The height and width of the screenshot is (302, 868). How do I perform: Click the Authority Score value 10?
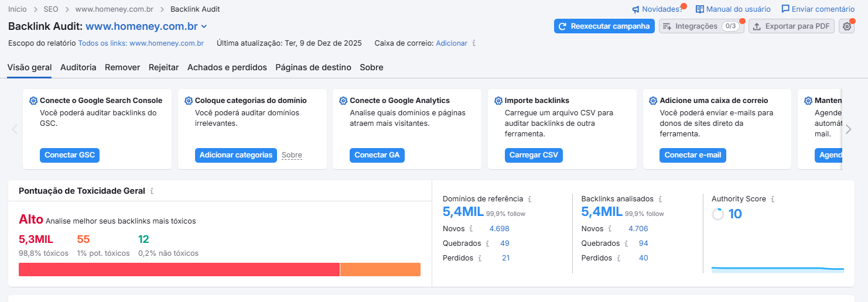pos(735,214)
